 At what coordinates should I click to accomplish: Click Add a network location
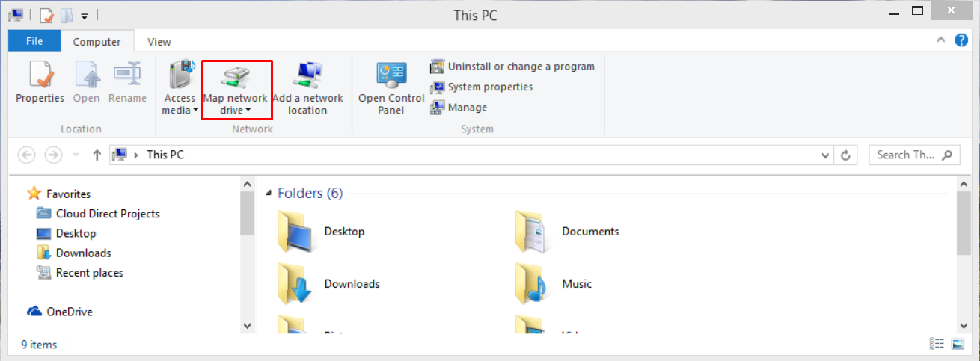click(307, 87)
